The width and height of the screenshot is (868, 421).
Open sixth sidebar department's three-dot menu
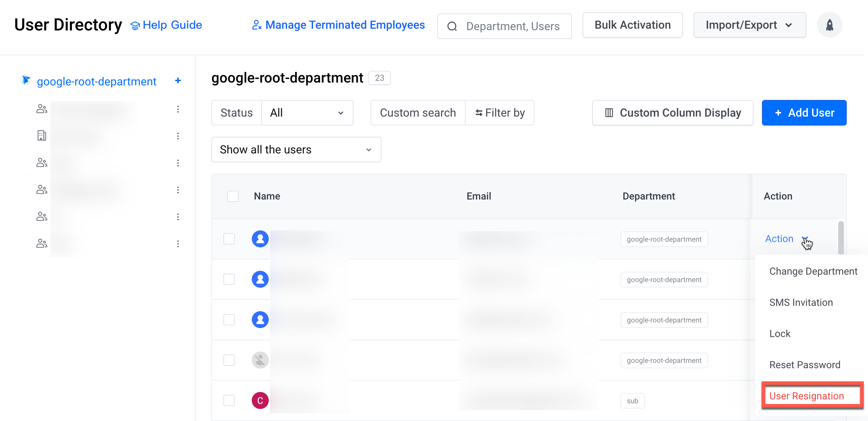(178, 244)
